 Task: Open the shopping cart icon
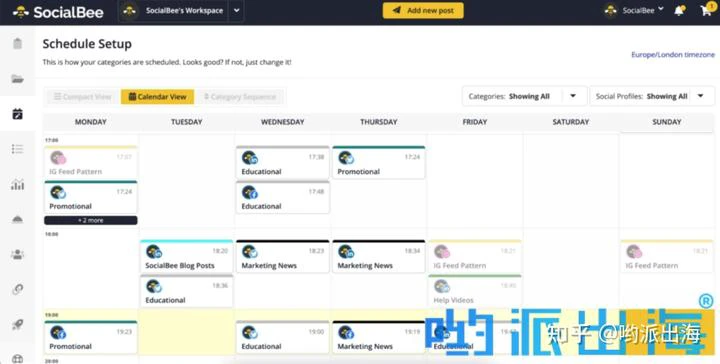[x=706, y=10]
